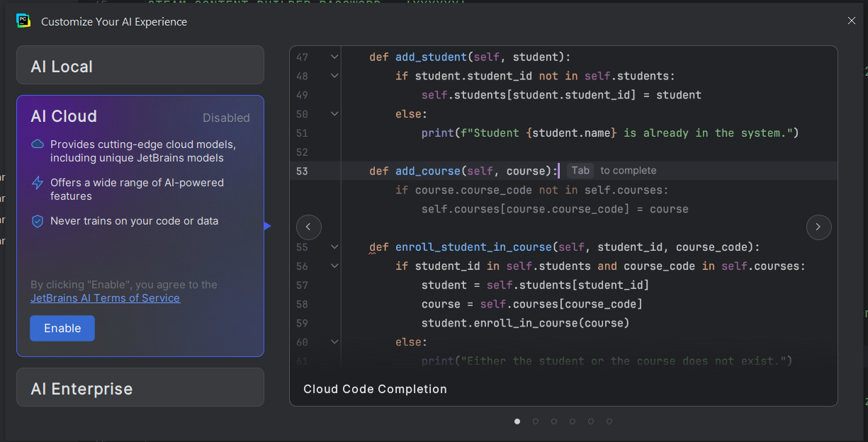
Task: Click line number 53 in the gutter
Action: pos(302,171)
